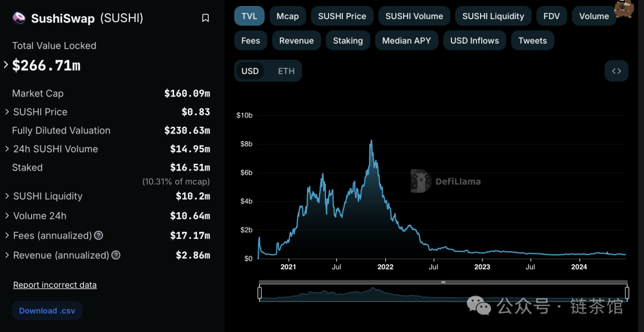Click the Fees annualized help icon

click(98, 235)
